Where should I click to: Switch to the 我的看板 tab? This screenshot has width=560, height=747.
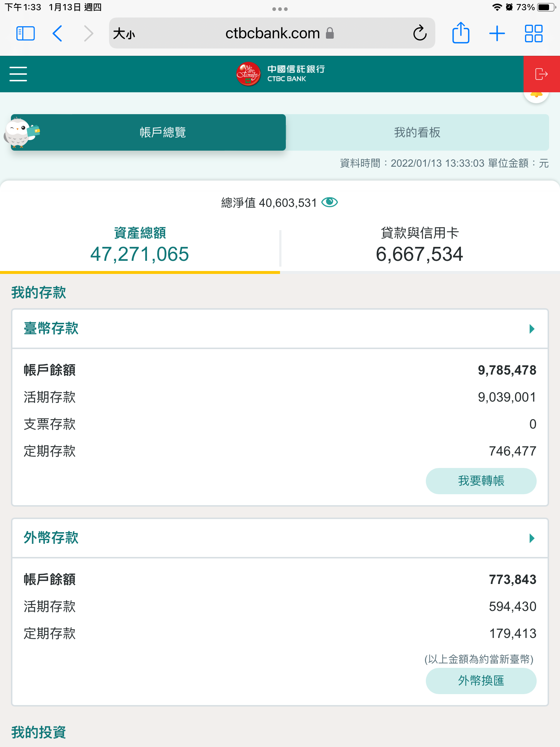point(417,132)
